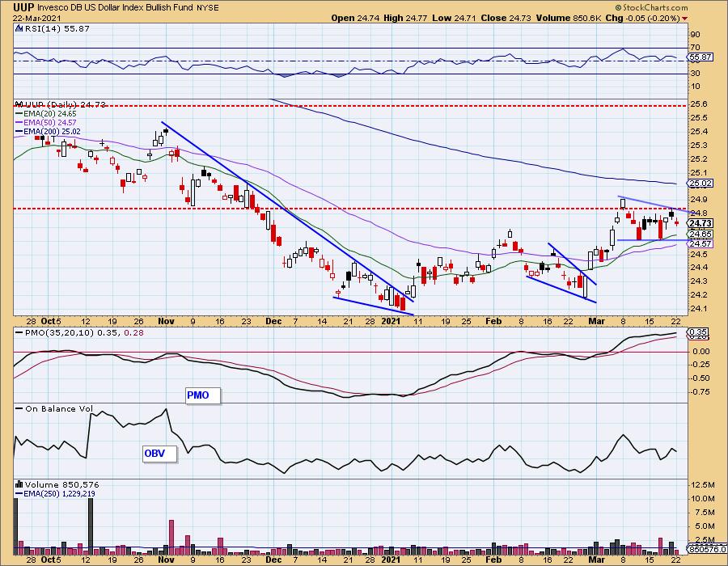Click the UUP ticker symbol in header
728x566 pixels.
tap(23, 7)
